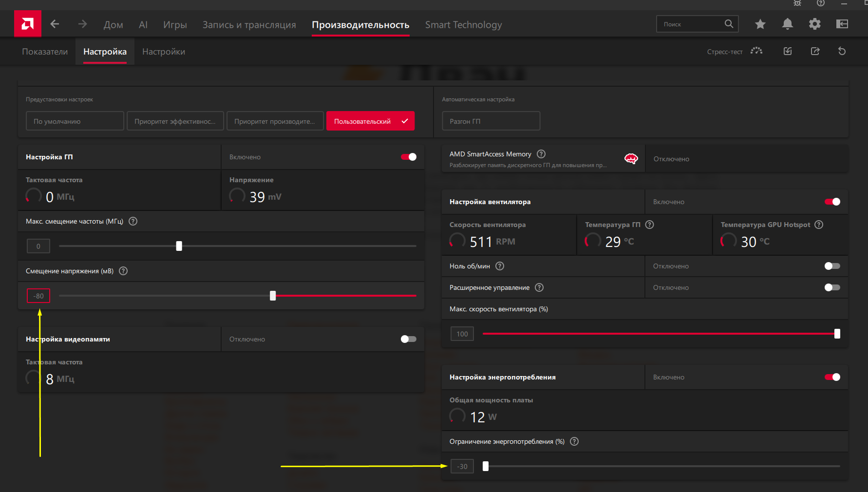Go forward with the right arrow
Viewport: 868px width, 492px height.
pyautogui.click(x=82, y=24)
